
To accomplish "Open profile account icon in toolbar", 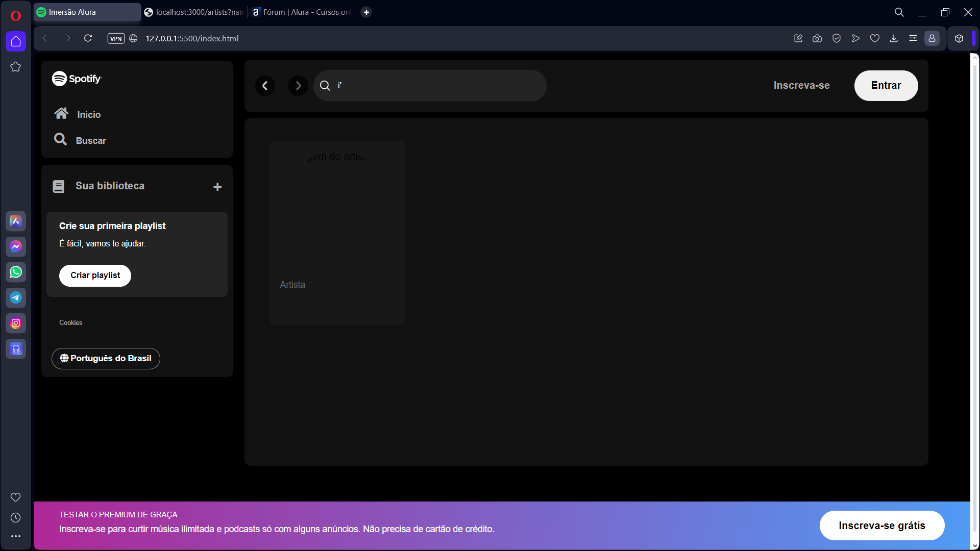I will 932,38.
